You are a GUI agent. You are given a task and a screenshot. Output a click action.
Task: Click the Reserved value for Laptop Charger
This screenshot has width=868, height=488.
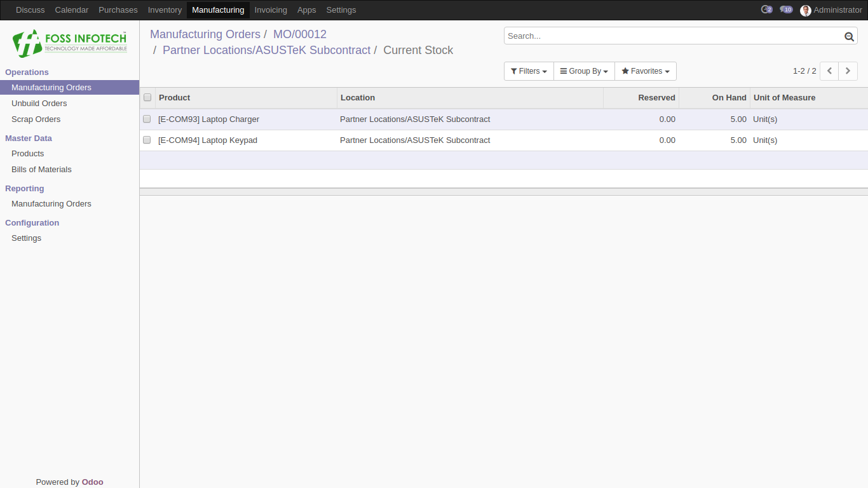(x=667, y=119)
